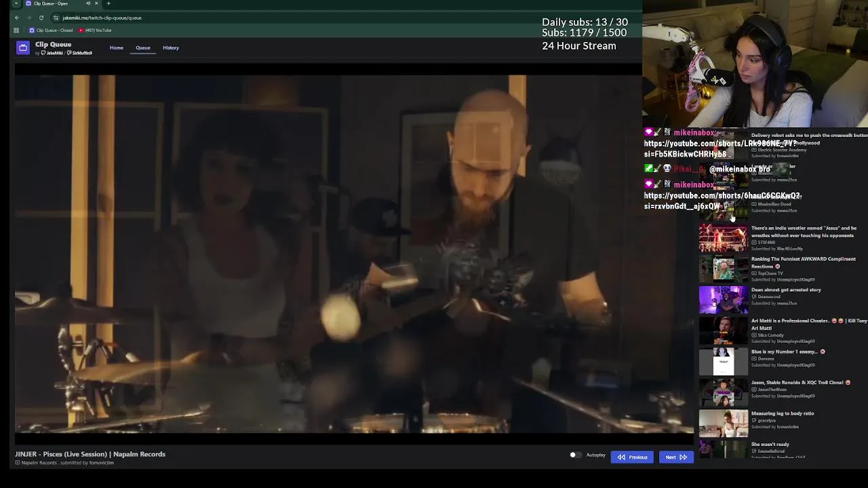Select the 'She wasn't ready' clip title
The image size is (868, 488).
tap(770, 445)
